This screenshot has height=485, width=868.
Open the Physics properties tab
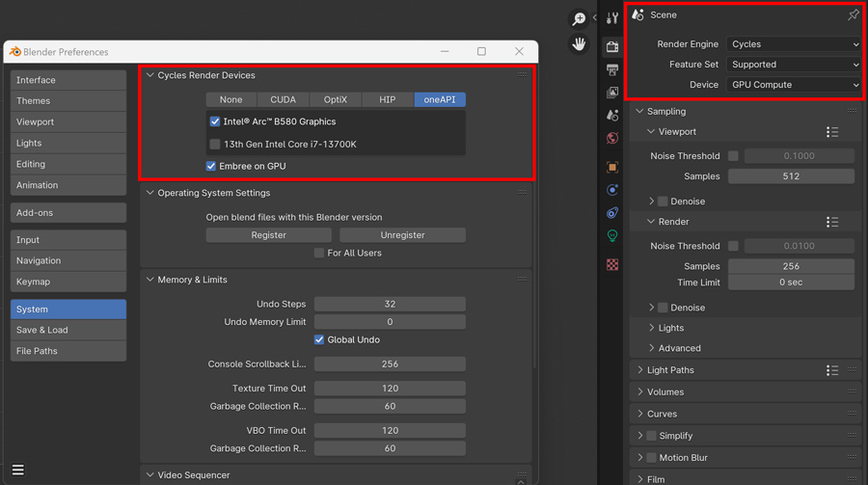click(612, 190)
